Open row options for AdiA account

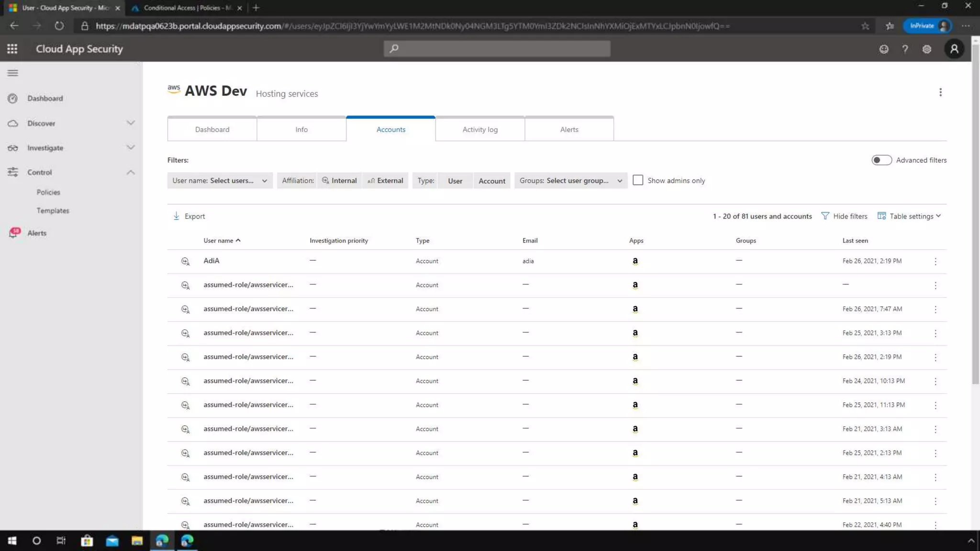935,261
